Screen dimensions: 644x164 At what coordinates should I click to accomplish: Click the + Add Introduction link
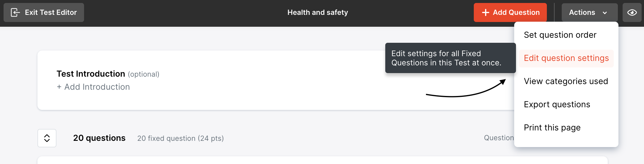coord(93,87)
